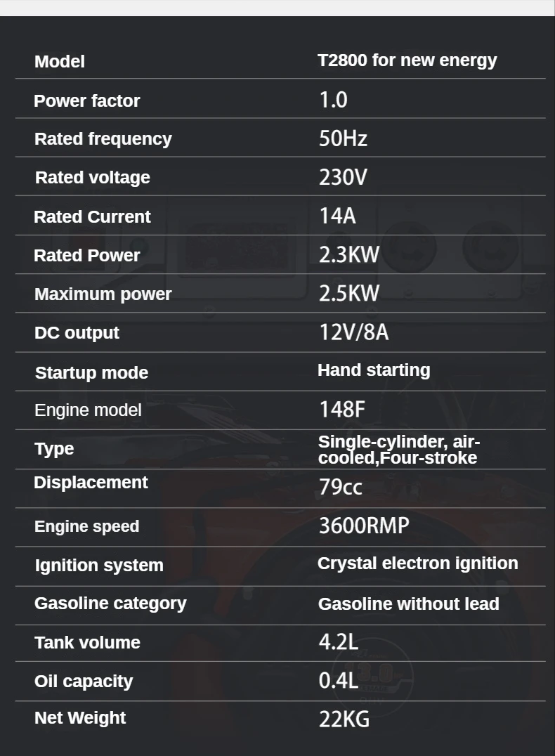Click the 79cc displacement value
This screenshot has height=756, width=555.
(341, 486)
